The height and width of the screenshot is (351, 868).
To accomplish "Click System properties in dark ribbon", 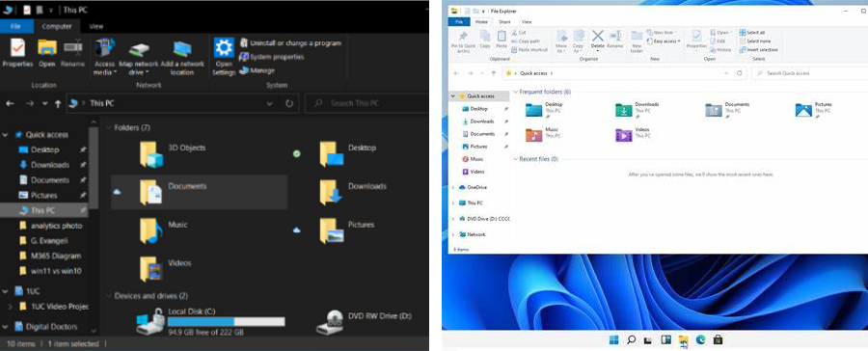I will point(271,57).
